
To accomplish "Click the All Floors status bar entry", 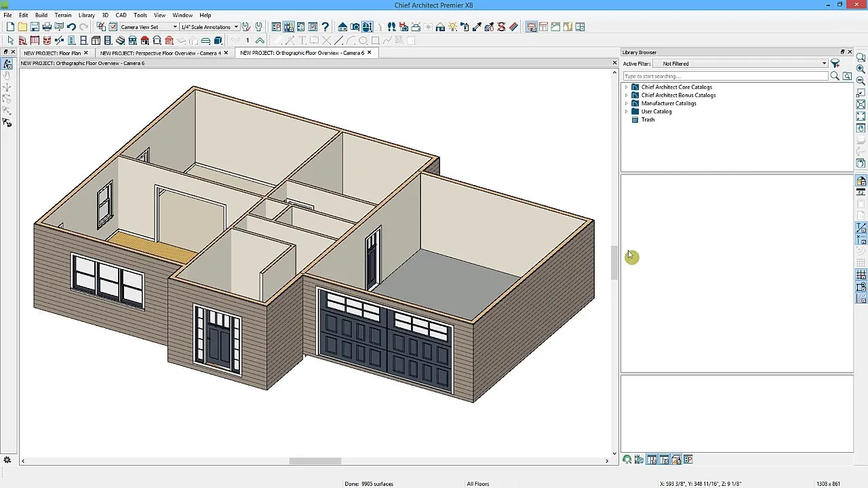I will (x=478, y=484).
